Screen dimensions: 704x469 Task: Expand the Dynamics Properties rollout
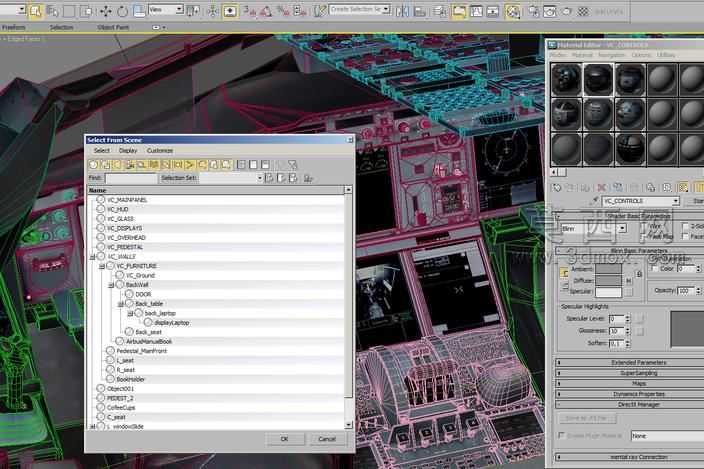coord(630,394)
